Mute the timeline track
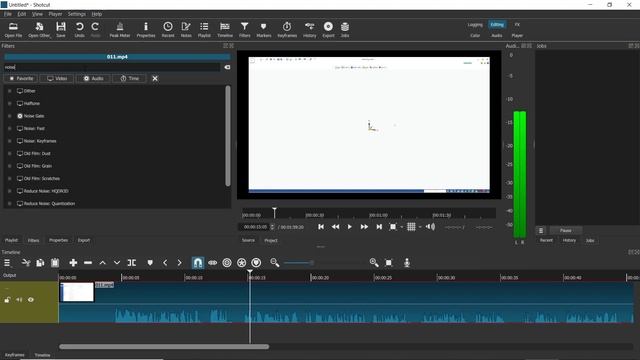 19,300
